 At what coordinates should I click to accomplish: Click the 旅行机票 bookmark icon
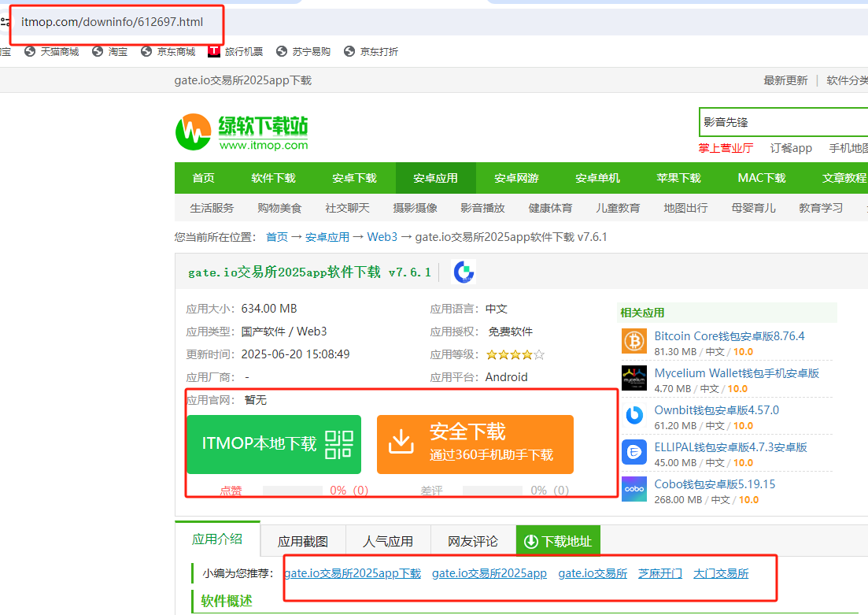pos(213,51)
